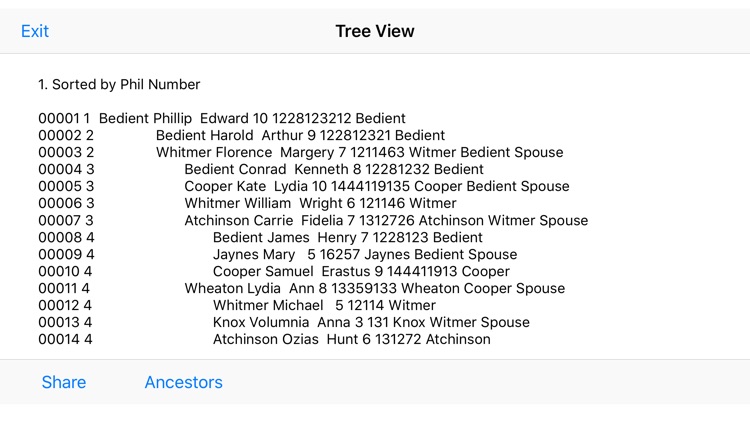Pick Bedient James Henry row
The height and width of the screenshot is (422, 750).
click(x=261, y=237)
